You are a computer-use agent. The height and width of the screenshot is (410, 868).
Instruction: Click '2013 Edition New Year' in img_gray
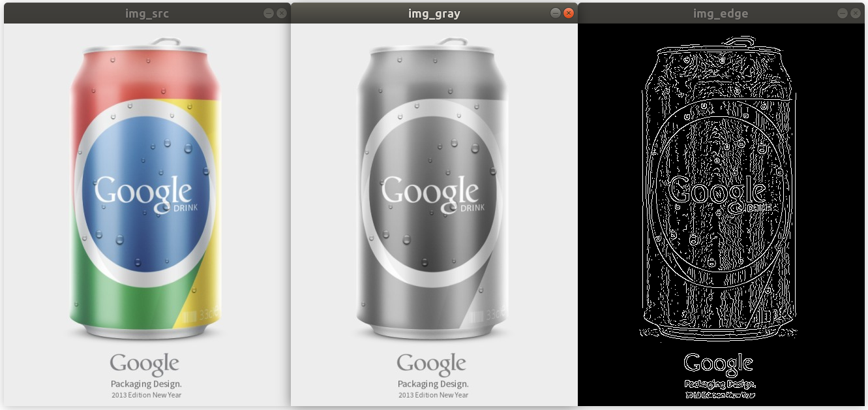pyautogui.click(x=433, y=395)
